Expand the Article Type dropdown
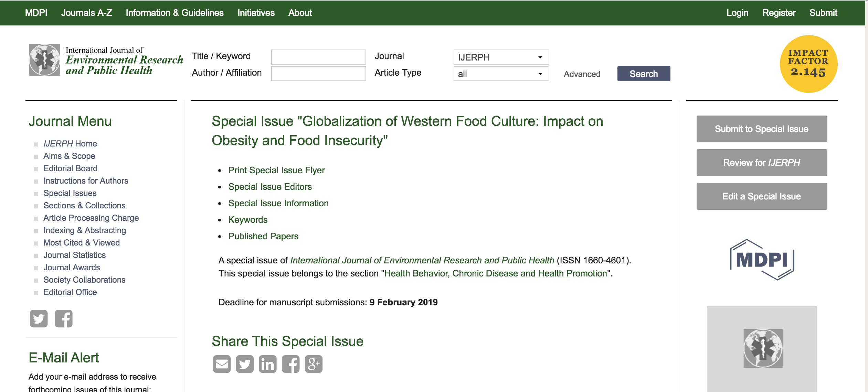 click(x=501, y=74)
